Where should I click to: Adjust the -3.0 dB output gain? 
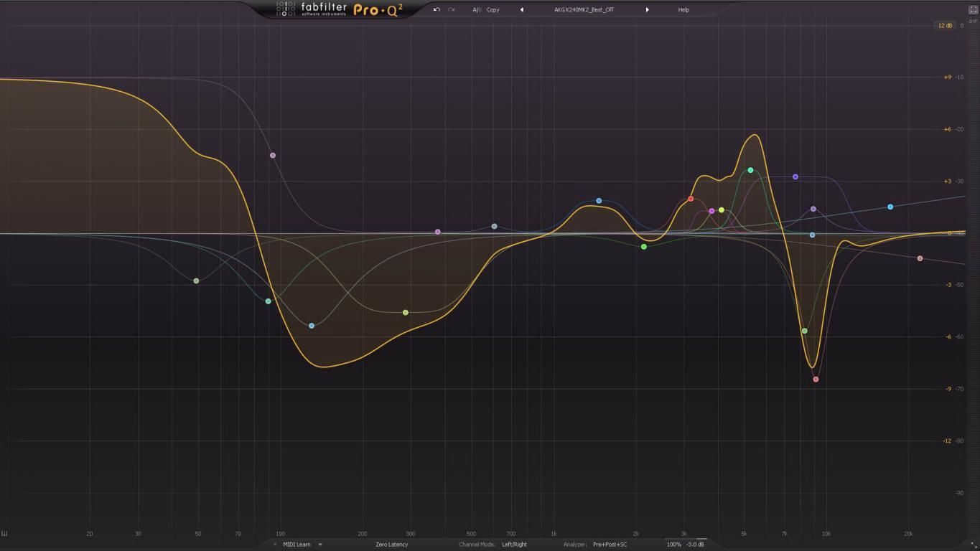695,545
